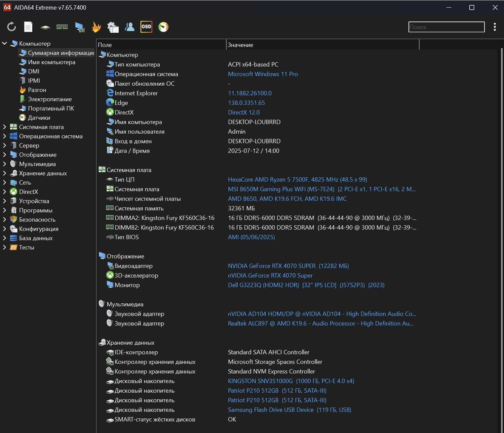Open the KINGSTON SNV3S1000G drive link

point(291,381)
